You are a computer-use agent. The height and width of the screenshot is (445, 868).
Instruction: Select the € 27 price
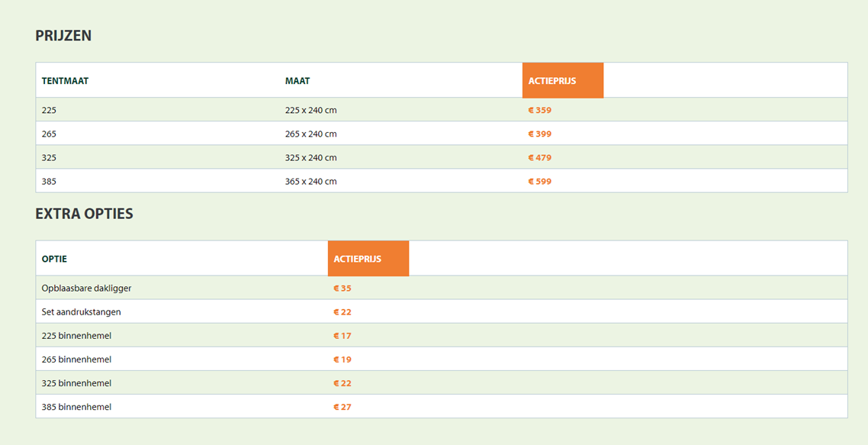(x=342, y=407)
